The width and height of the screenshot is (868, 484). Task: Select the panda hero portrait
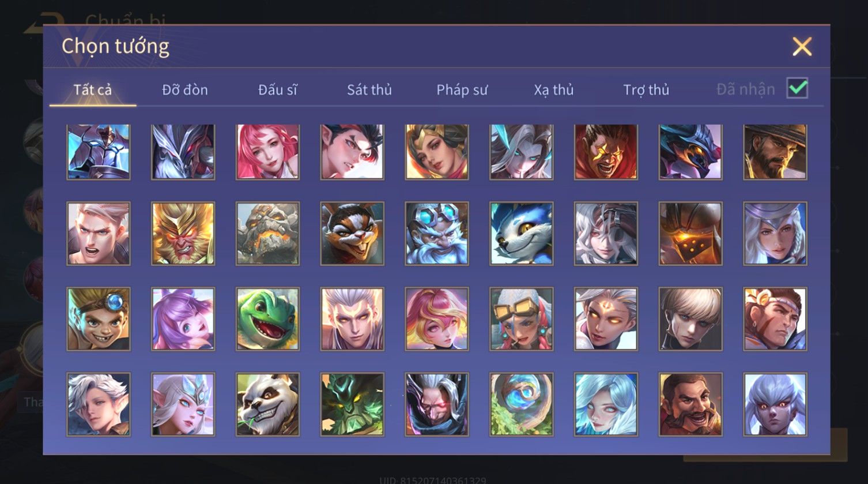(x=267, y=404)
